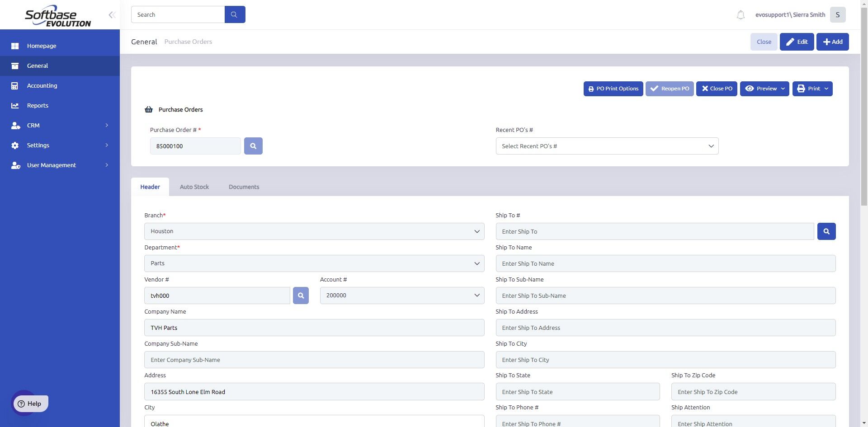Click the top search magnifier button

(235, 14)
